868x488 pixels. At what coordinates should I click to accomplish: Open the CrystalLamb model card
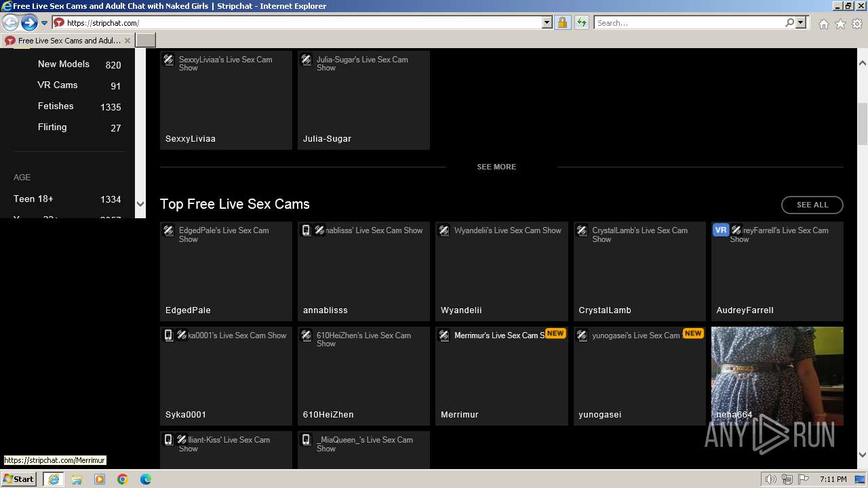[639, 271]
